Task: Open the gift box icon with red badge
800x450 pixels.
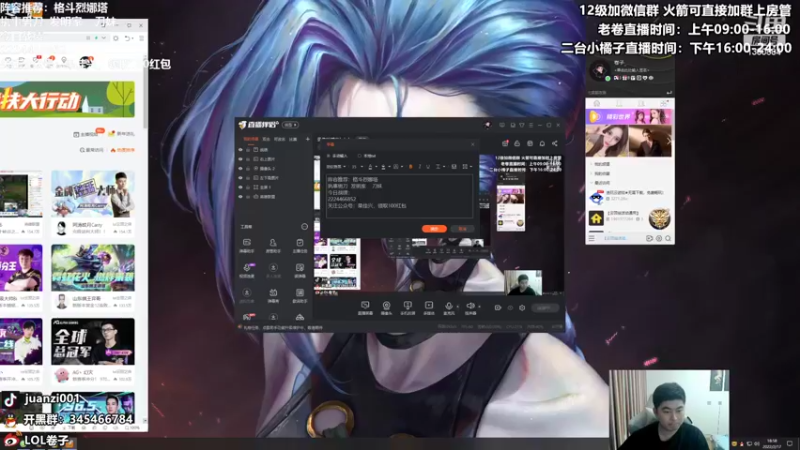Action: (x=505, y=143)
